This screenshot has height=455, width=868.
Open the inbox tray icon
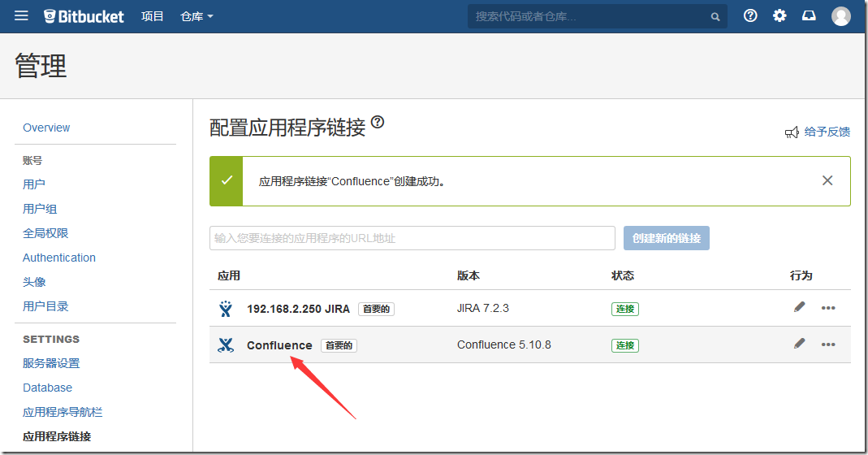tap(809, 15)
